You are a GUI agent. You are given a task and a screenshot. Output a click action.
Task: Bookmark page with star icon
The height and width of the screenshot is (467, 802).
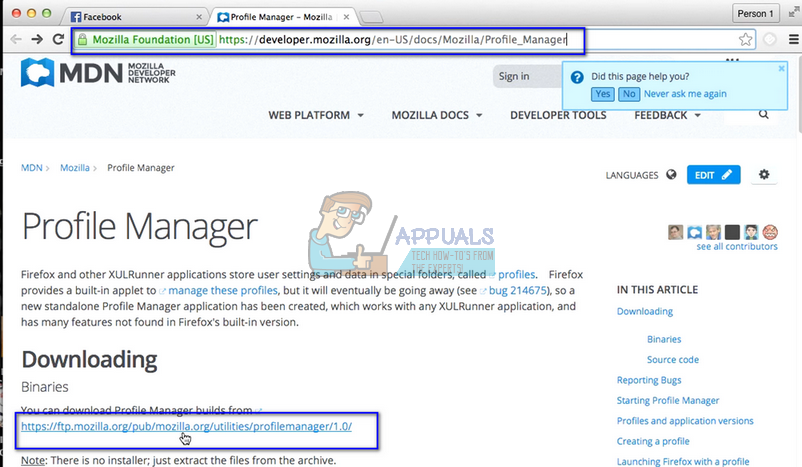745,39
